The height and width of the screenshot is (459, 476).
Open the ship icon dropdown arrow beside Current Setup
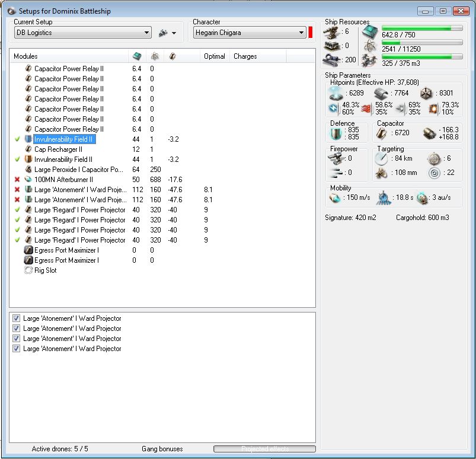point(174,33)
